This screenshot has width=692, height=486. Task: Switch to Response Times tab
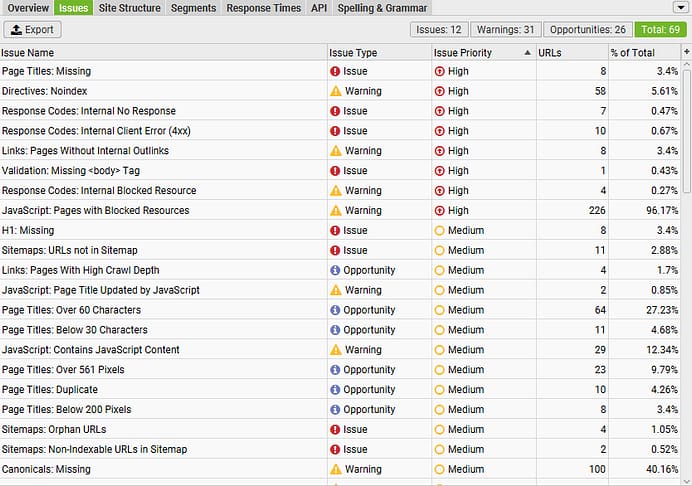(263, 8)
